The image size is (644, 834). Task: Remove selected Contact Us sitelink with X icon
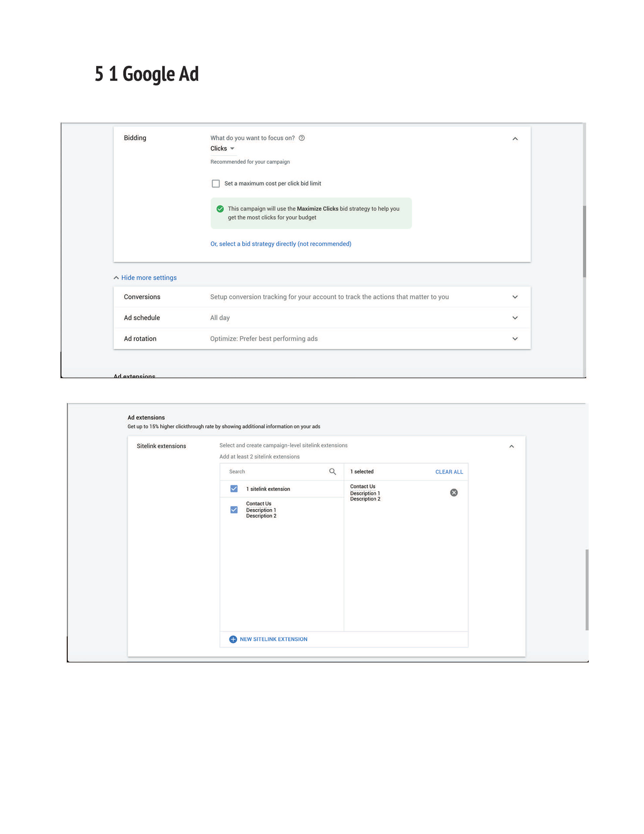coord(453,493)
